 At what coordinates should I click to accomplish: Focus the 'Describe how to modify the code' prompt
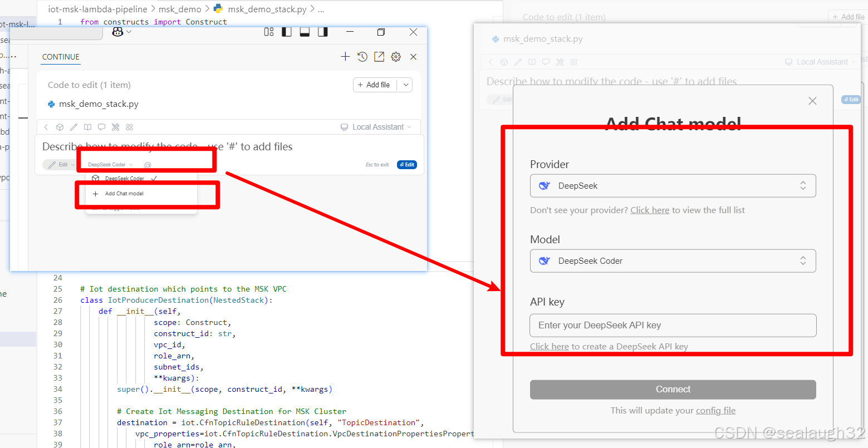coord(168,146)
